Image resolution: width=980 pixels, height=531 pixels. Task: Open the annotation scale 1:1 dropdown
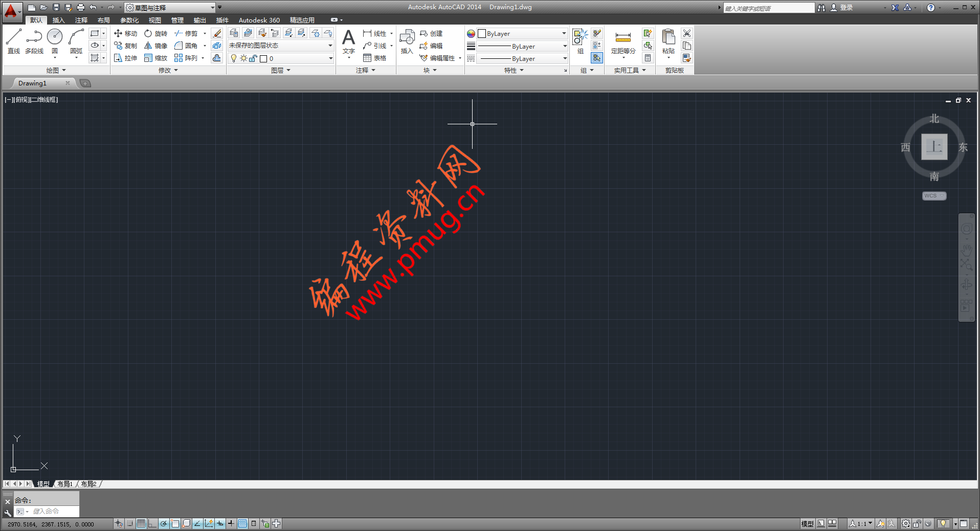point(861,523)
